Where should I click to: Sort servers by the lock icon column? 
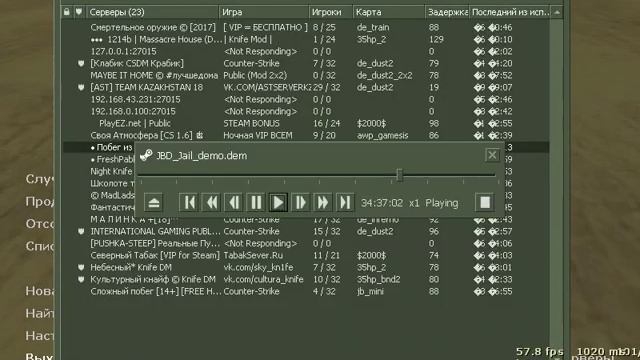pyautogui.click(x=67, y=12)
